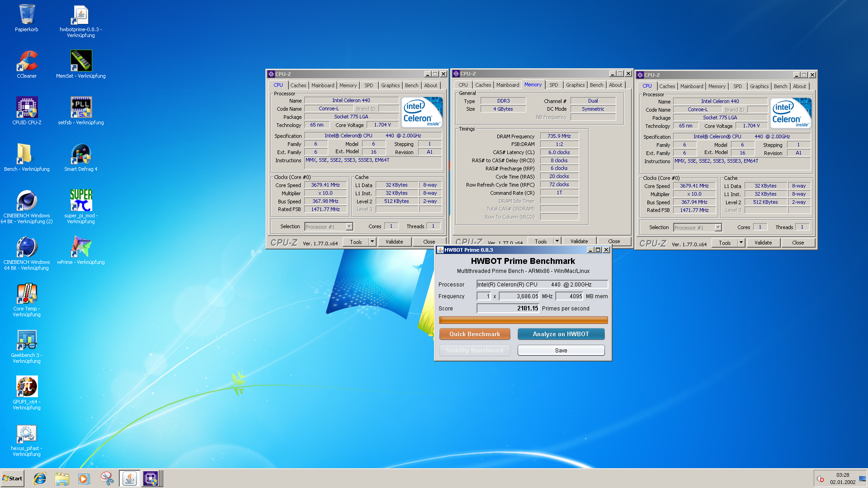Expand Tools dropdown arrow in right CPU-Z
Image resolution: width=868 pixels, height=488 pixels.
point(741,243)
